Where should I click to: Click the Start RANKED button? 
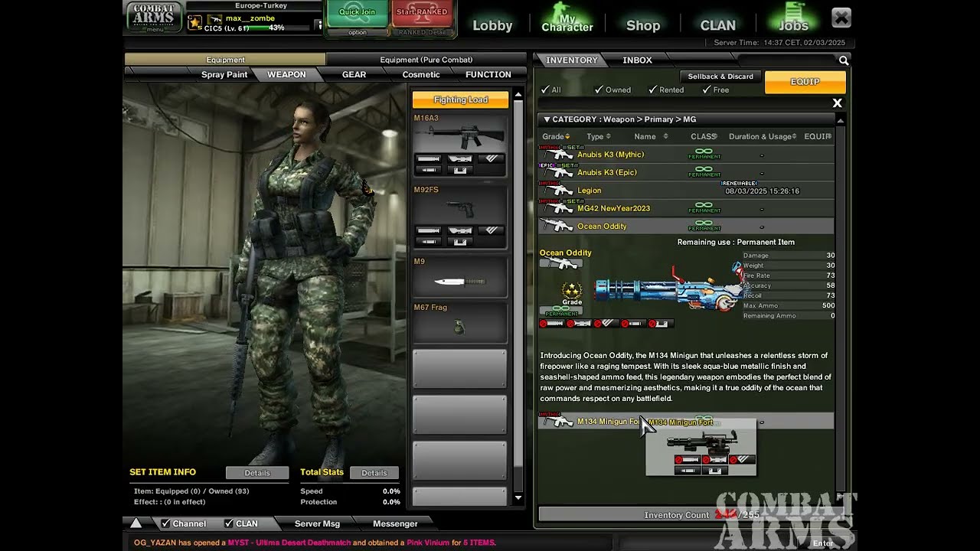(422, 13)
